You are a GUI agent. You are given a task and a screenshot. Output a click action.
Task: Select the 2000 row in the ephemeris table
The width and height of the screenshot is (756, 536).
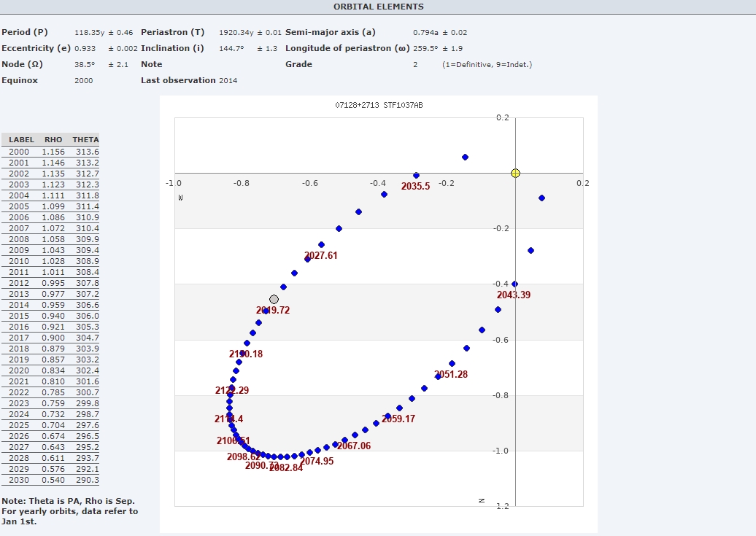(50, 152)
